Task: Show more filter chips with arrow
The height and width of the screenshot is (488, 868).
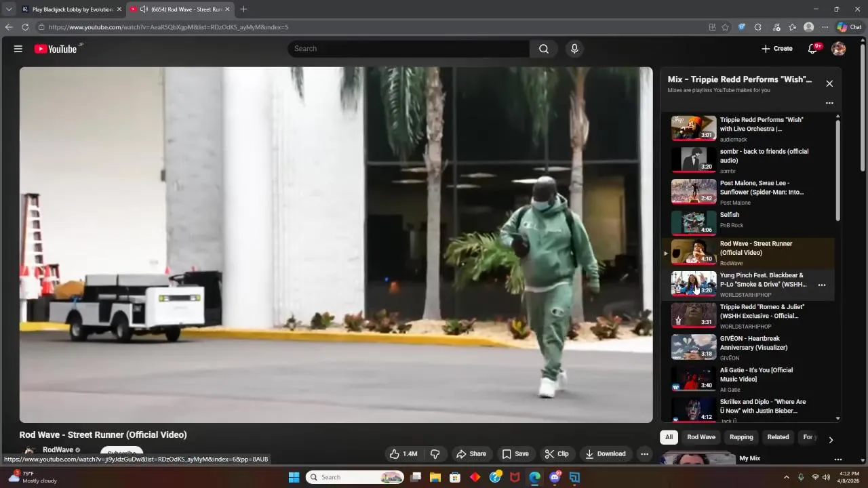Action: (831, 440)
